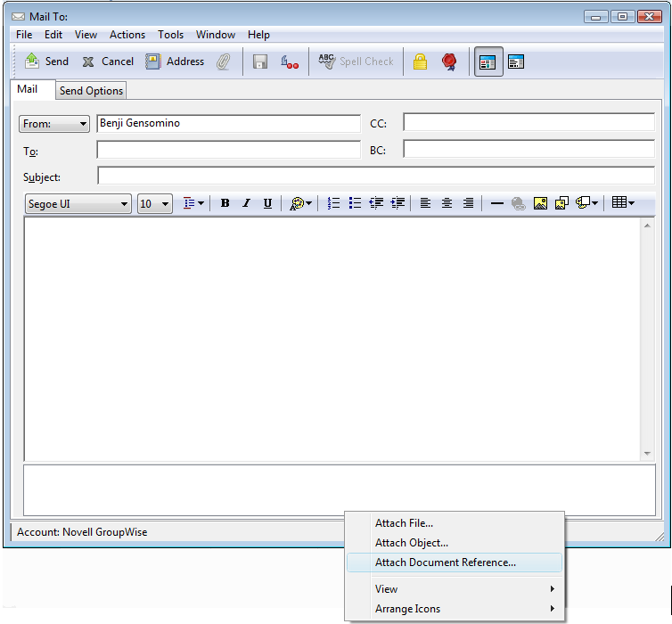The image size is (672, 624).
Task: Open the Edit menu
Action: (53, 35)
